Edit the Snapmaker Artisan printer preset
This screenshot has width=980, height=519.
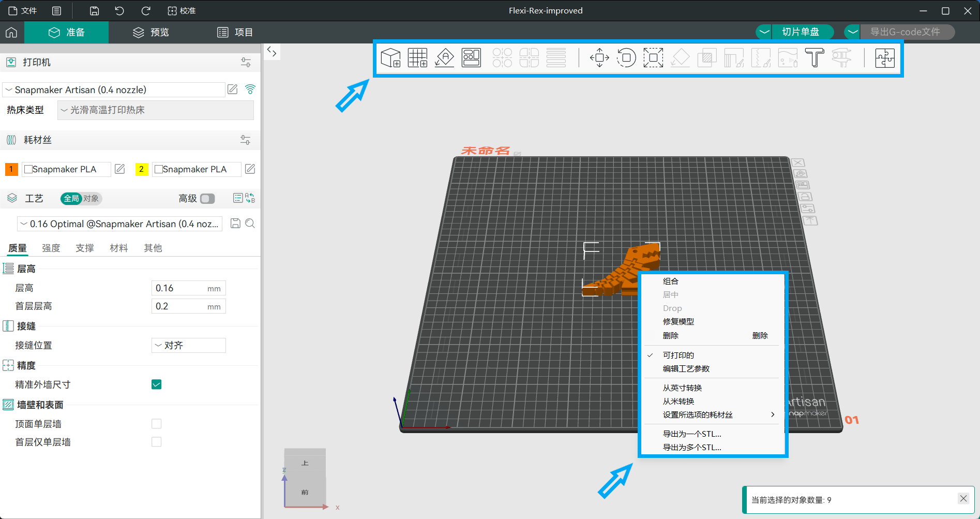[x=233, y=90]
